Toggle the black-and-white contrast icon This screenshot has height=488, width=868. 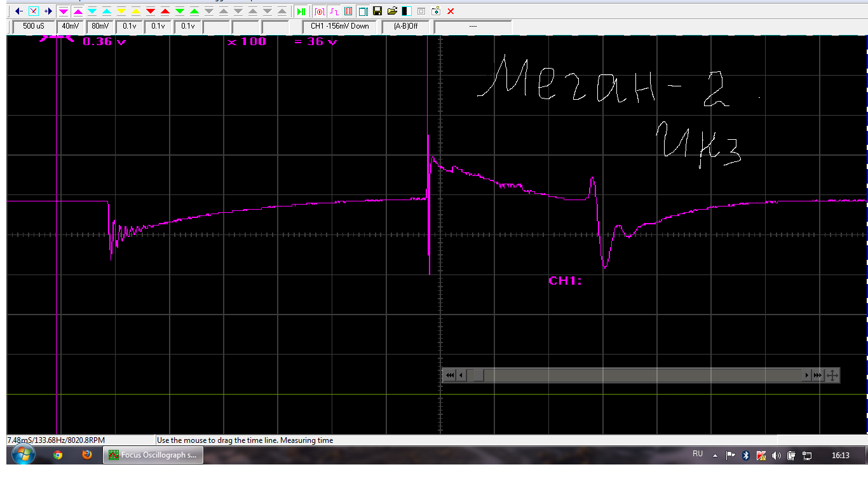[407, 11]
